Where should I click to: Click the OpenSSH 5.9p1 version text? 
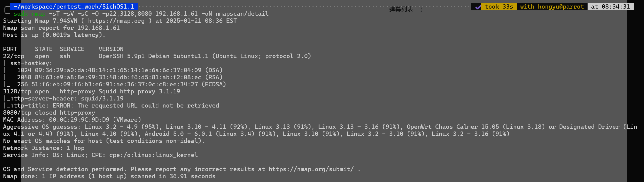pos(121,56)
